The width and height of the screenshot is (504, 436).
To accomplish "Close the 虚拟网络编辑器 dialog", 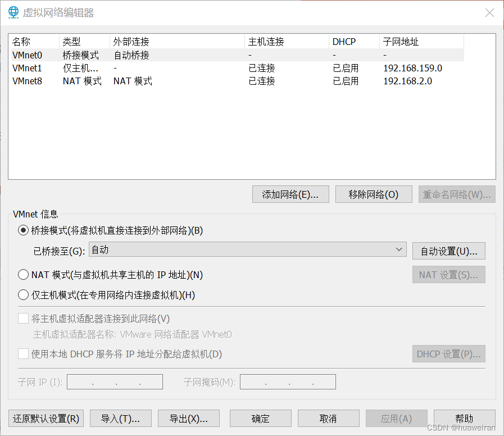I will [x=489, y=12].
